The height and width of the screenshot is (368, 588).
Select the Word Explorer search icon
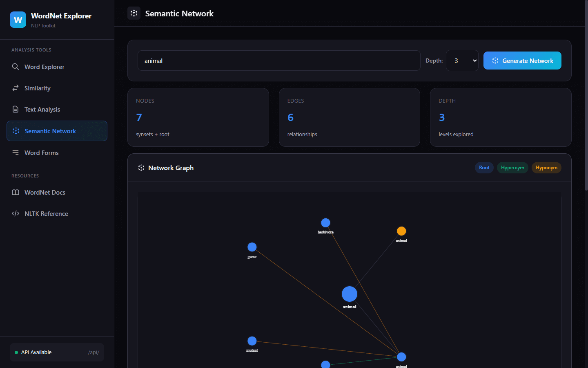tap(16, 67)
